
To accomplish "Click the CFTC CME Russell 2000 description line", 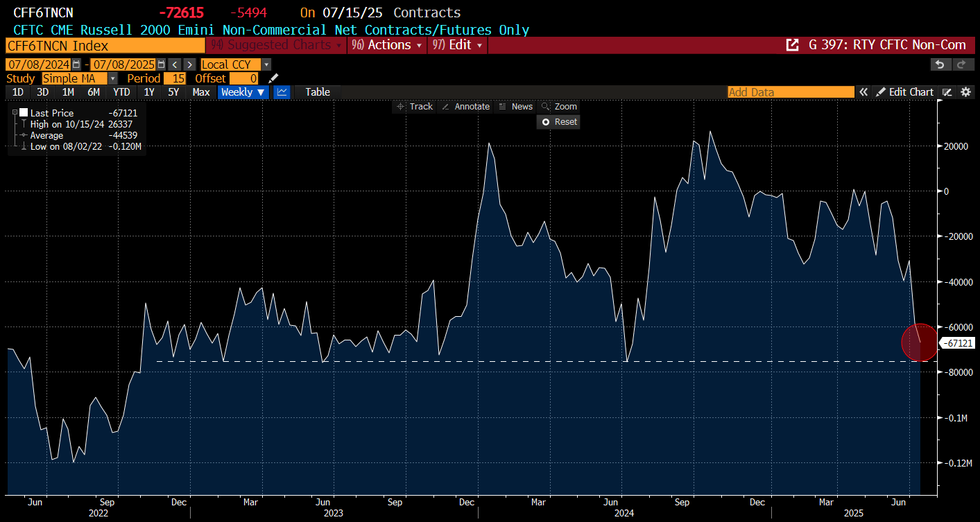I will [x=271, y=30].
